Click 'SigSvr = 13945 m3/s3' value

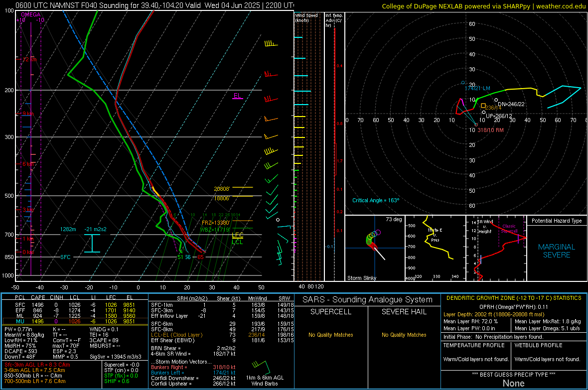coord(116,357)
